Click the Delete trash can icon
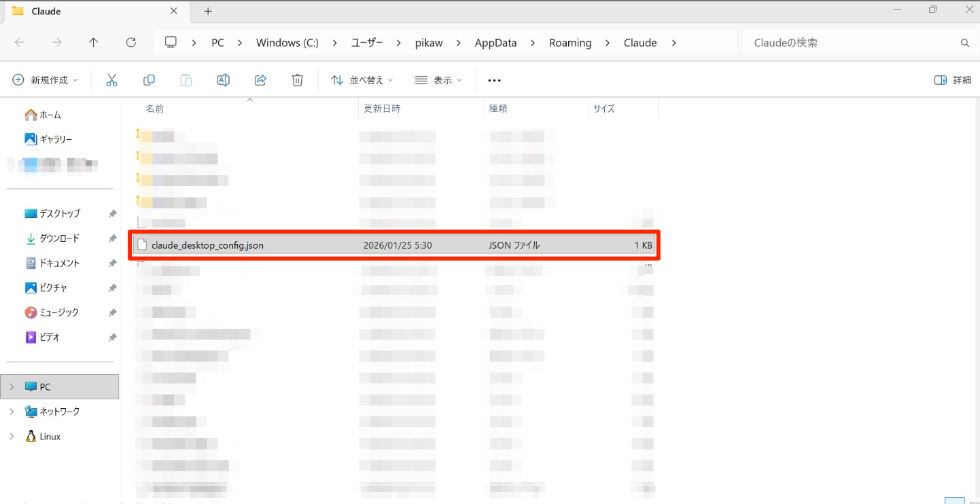Image resolution: width=980 pixels, height=504 pixels. [297, 80]
